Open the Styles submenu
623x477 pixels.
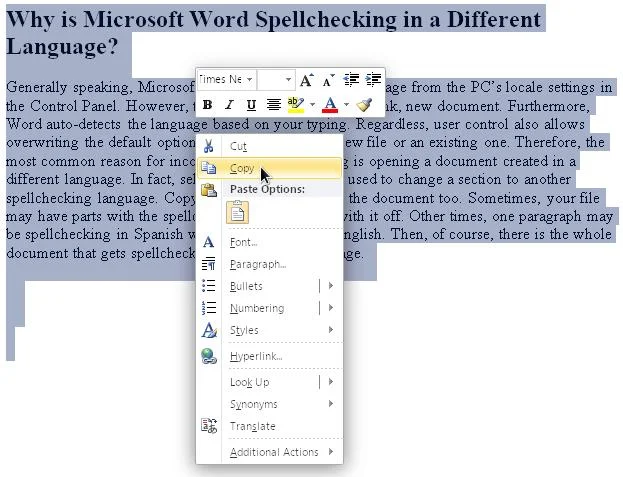(269, 330)
